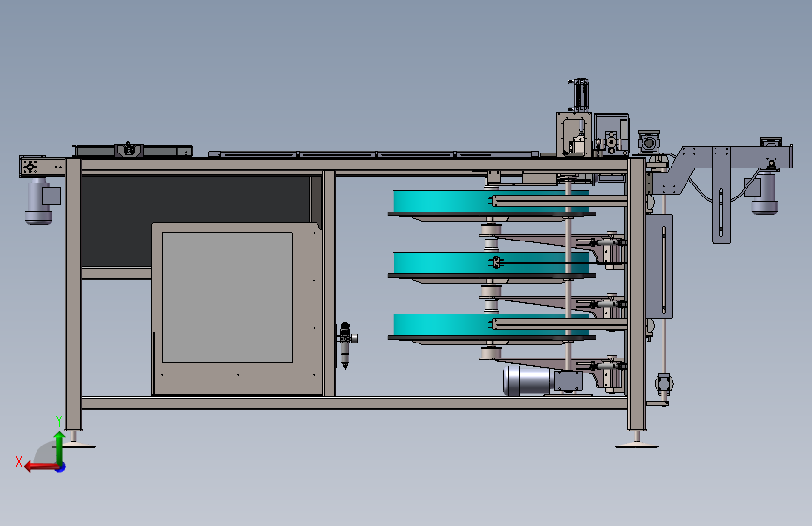This screenshot has height=526, width=812.
Task: Select the right leveling foot pad
Action: (637, 446)
